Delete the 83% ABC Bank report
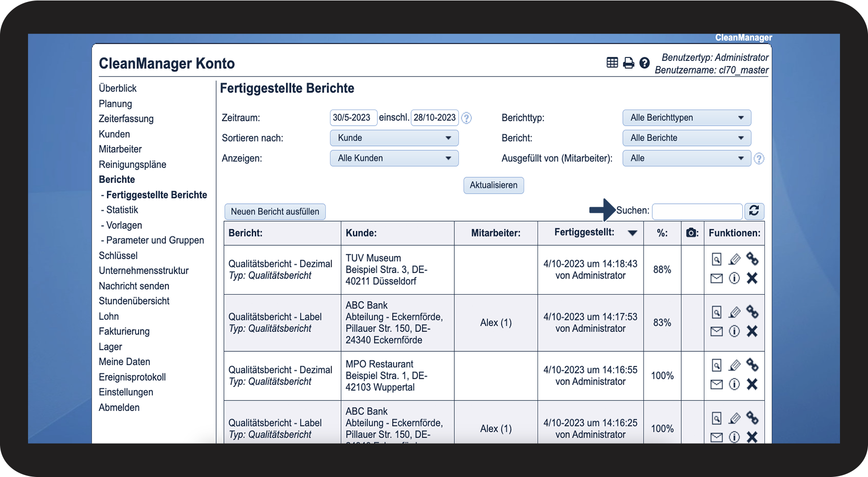This screenshot has width=868, height=477. [752, 332]
